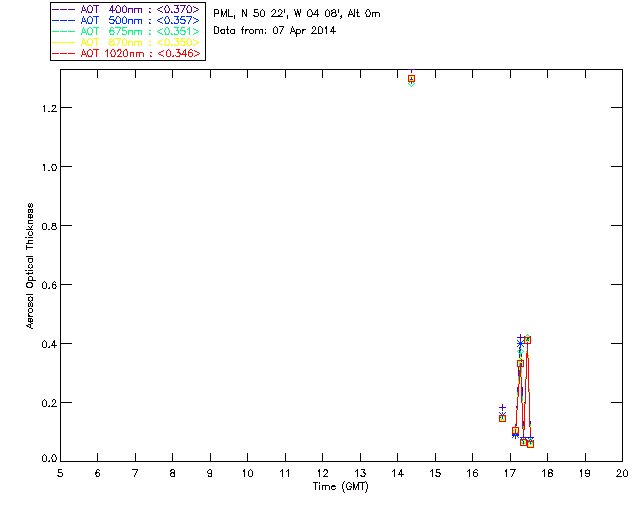Click the y-axis tick label 0.6
This screenshot has height=512, width=640.
click(x=49, y=285)
